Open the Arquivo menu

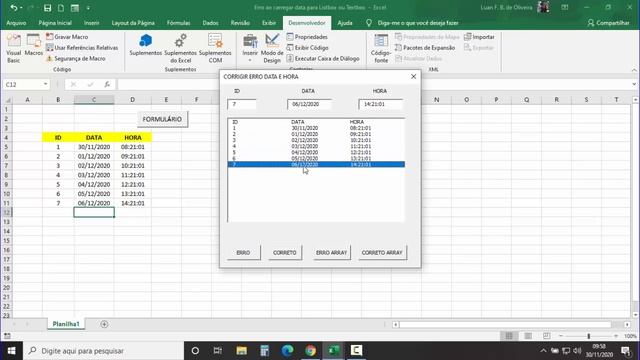pos(16,23)
